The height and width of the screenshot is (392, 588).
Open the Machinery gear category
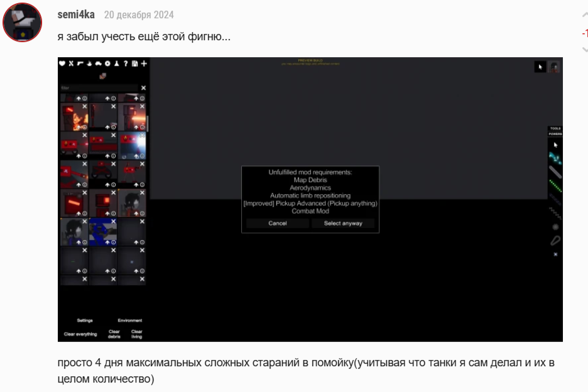pyautogui.click(x=107, y=63)
